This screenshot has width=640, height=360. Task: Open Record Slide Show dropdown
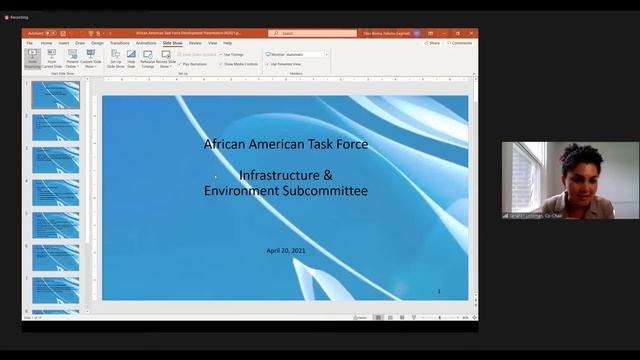[166, 59]
